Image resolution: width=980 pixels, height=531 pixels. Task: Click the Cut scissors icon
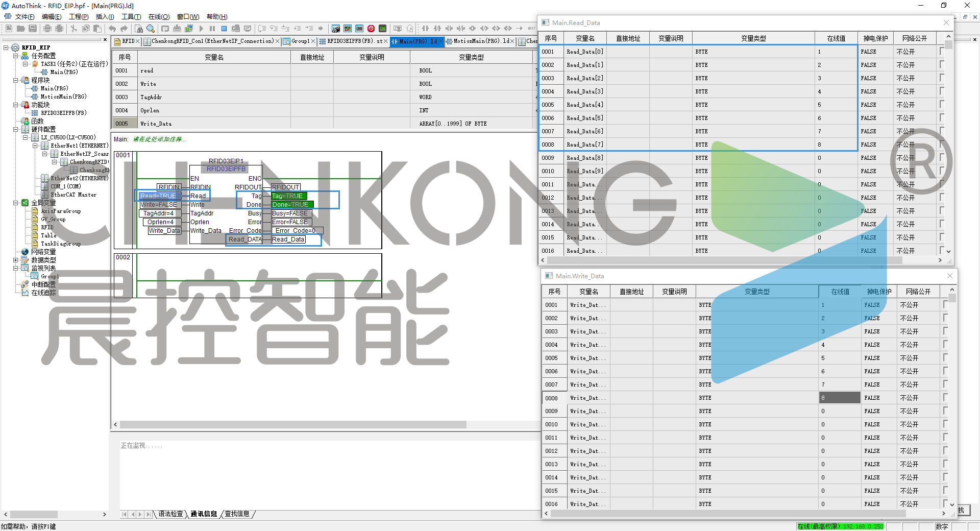click(74, 29)
